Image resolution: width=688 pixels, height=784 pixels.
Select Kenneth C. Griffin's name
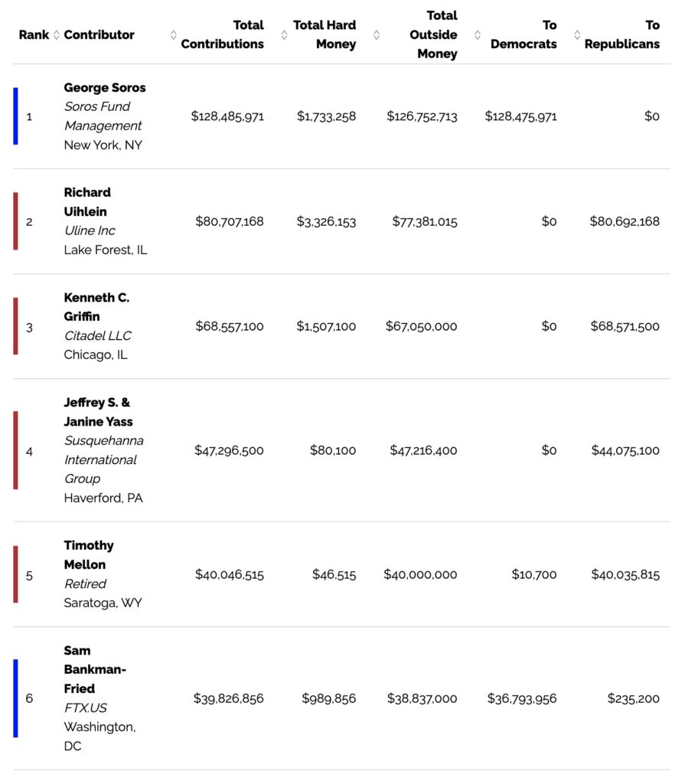pos(96,306)
